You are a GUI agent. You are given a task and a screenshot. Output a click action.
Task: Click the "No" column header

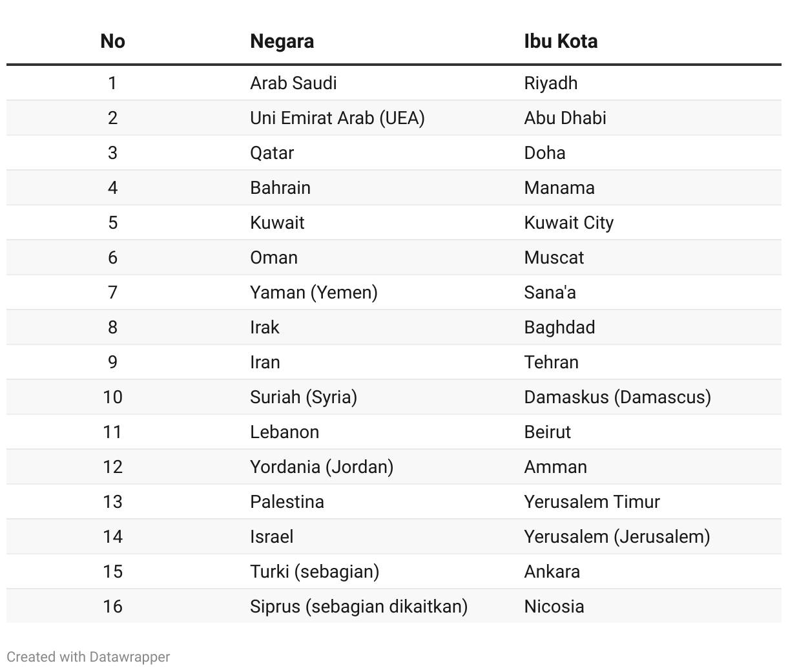[112, 41]
